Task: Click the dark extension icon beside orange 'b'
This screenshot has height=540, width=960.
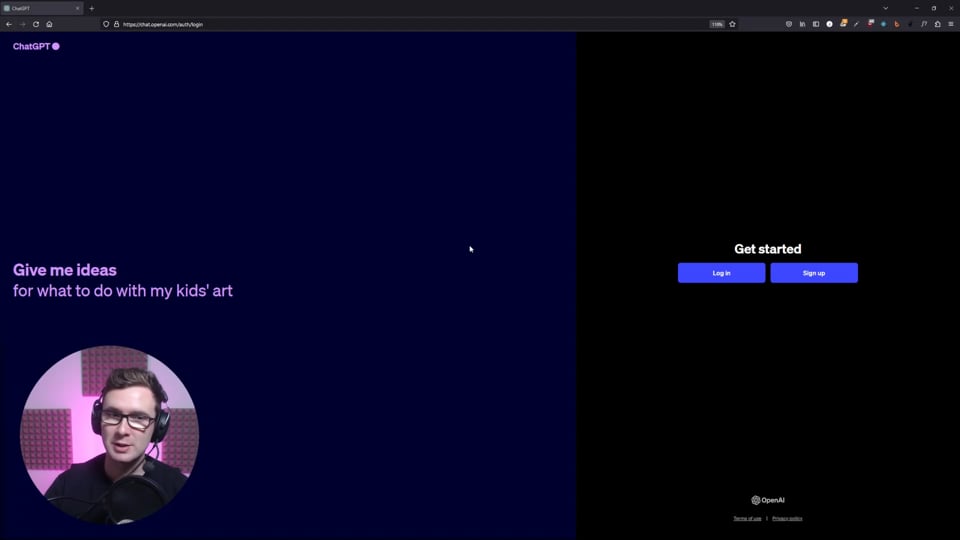Action: [910, 24]
